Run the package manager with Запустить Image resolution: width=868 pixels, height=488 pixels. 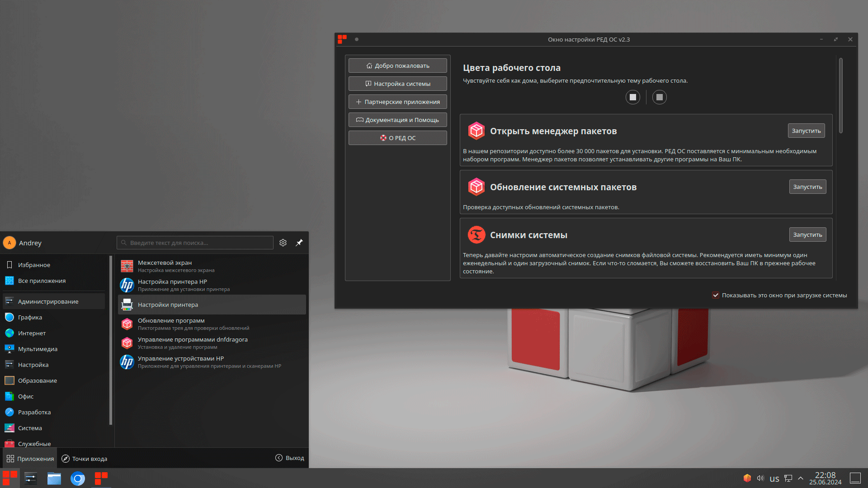(x=806, y=131)
